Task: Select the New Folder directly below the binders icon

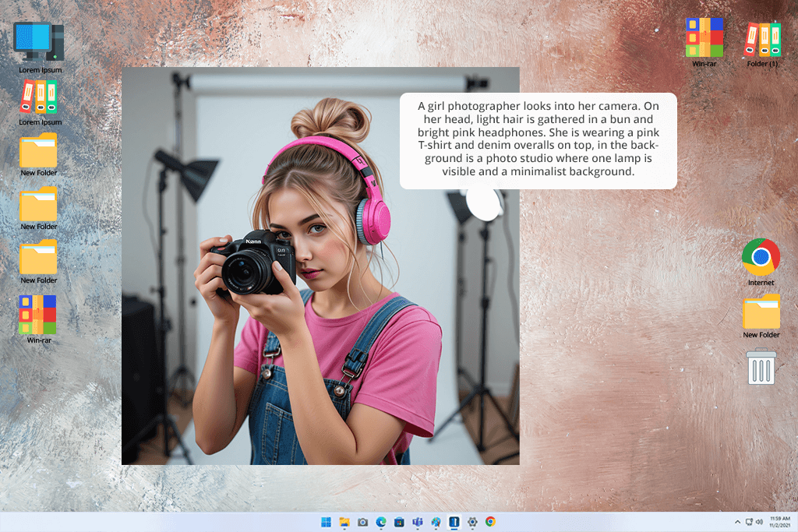Action: click(38, 150)
